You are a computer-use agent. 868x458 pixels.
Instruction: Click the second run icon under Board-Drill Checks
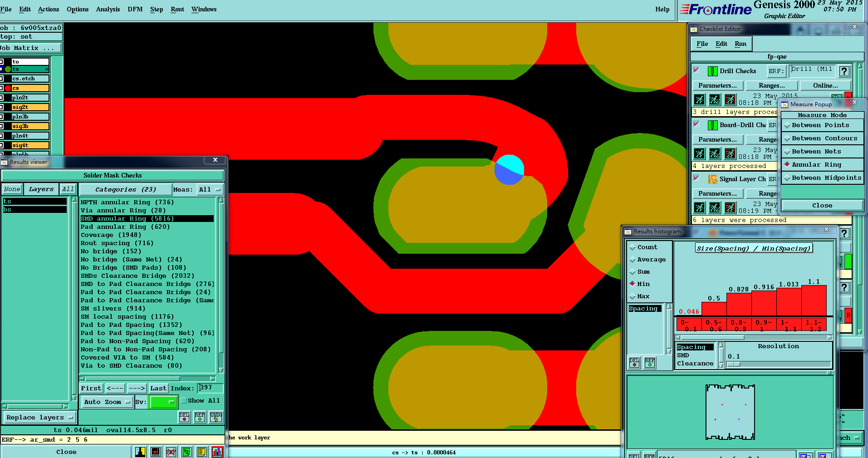point(715,153)
